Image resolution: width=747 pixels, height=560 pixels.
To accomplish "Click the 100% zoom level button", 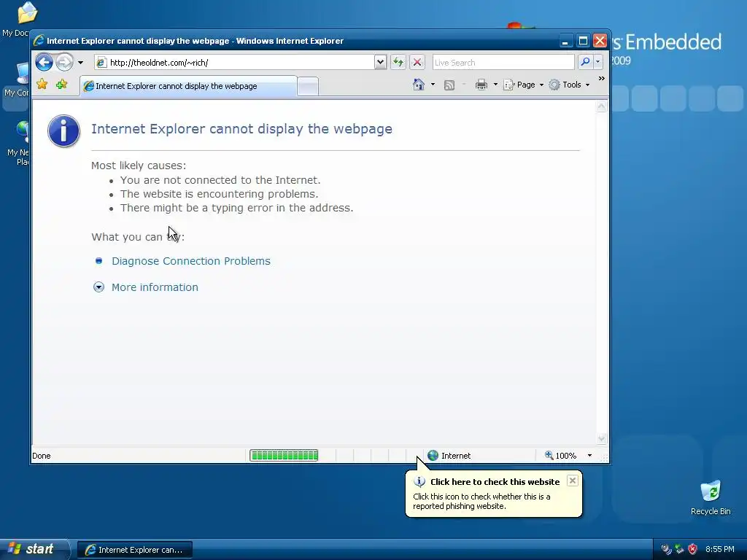I will pyautogui.click(x=561, y=456).
